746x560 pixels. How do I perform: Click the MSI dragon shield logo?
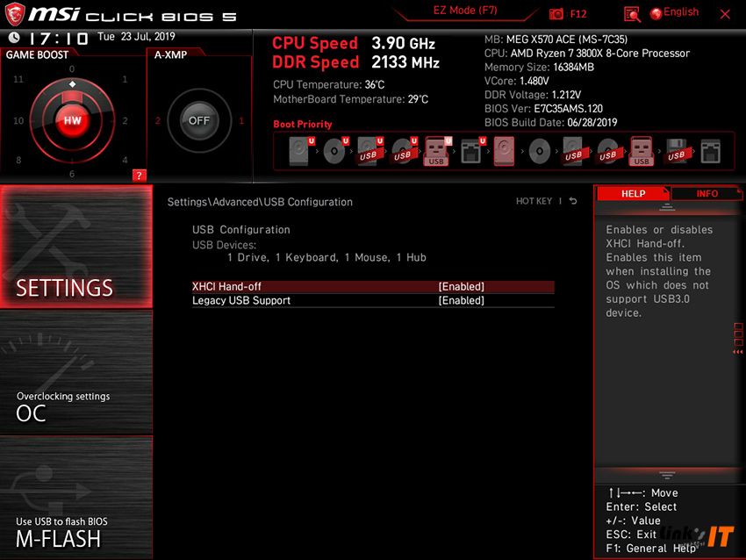click(14, 14)
